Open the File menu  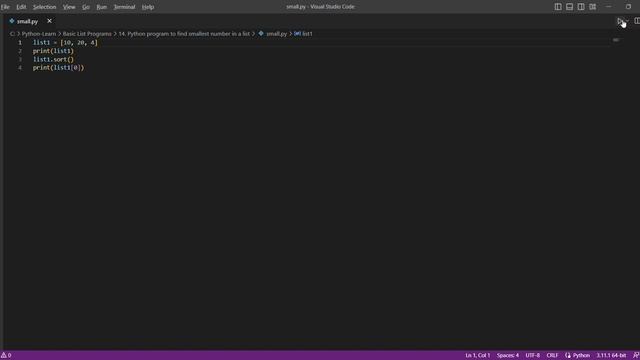point(5,7)
